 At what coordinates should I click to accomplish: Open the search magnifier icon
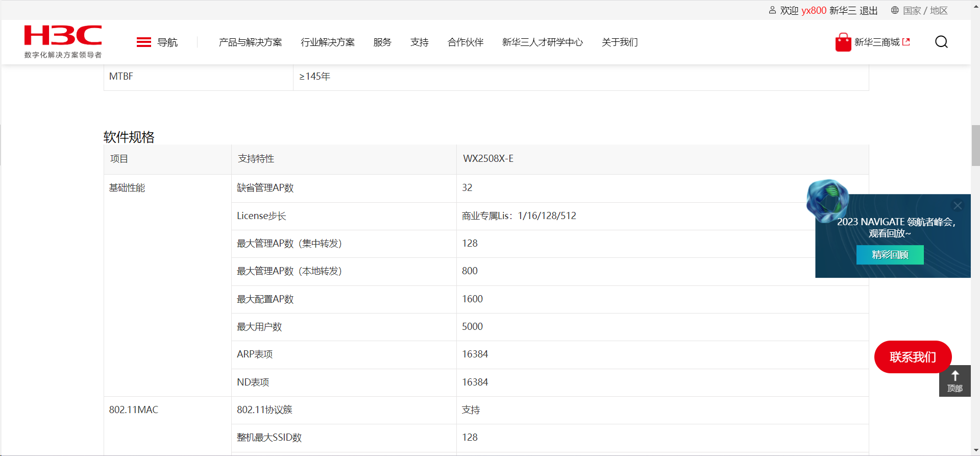(x=941, y=42)
